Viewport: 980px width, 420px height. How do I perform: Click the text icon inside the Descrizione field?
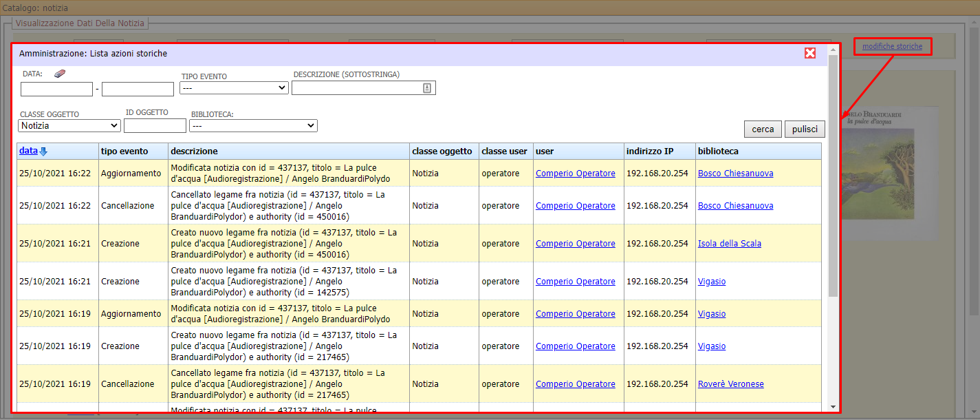point(426,87)
